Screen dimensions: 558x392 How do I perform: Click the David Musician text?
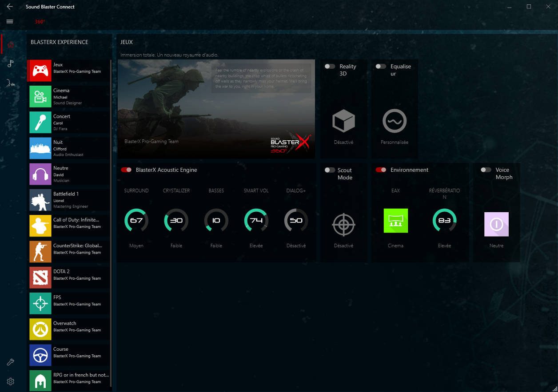click(x=61, y=178)
